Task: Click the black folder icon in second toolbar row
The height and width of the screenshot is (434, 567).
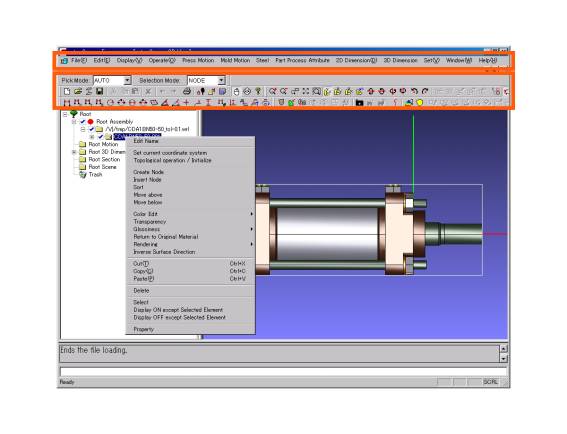Action: [359, 103]
